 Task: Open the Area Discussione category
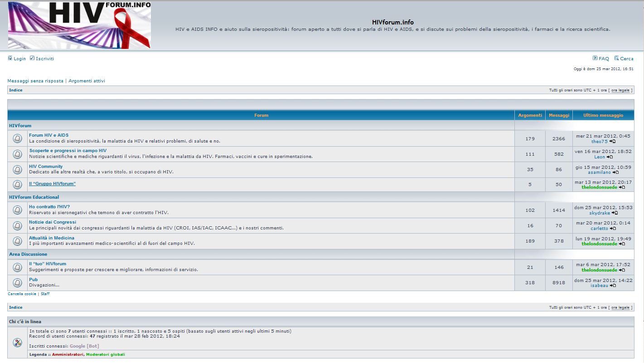point(28,254)
